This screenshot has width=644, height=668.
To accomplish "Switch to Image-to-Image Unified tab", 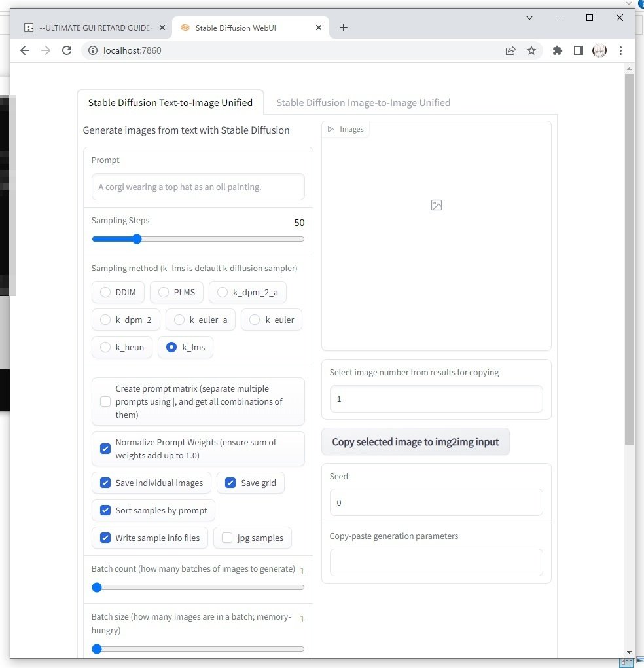I will coord(363,103).
